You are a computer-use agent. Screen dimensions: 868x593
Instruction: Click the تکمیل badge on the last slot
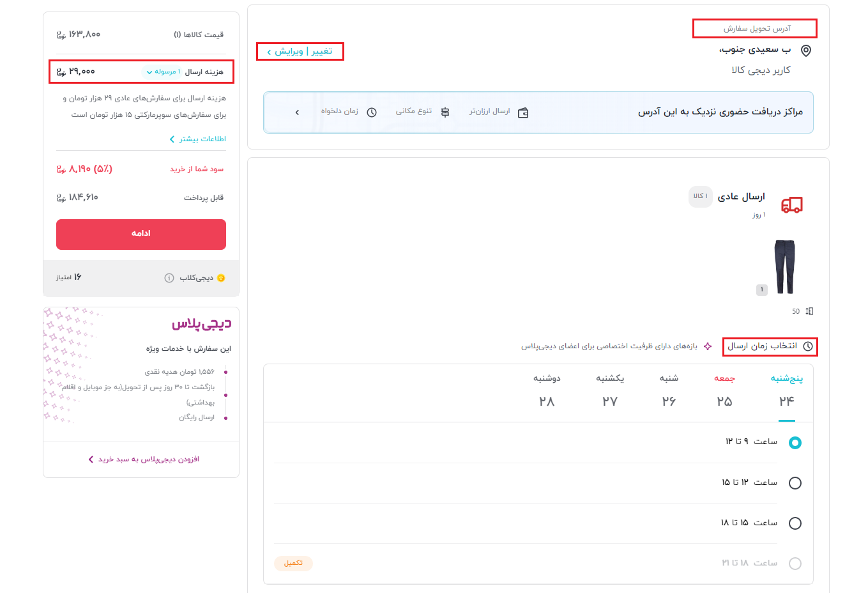pos(293,563)
